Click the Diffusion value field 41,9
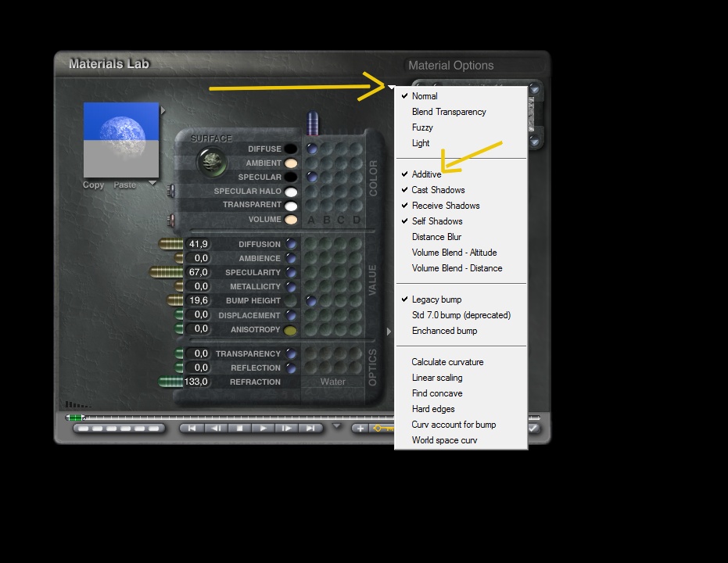 pyautogui.click(x=199, y=244)
